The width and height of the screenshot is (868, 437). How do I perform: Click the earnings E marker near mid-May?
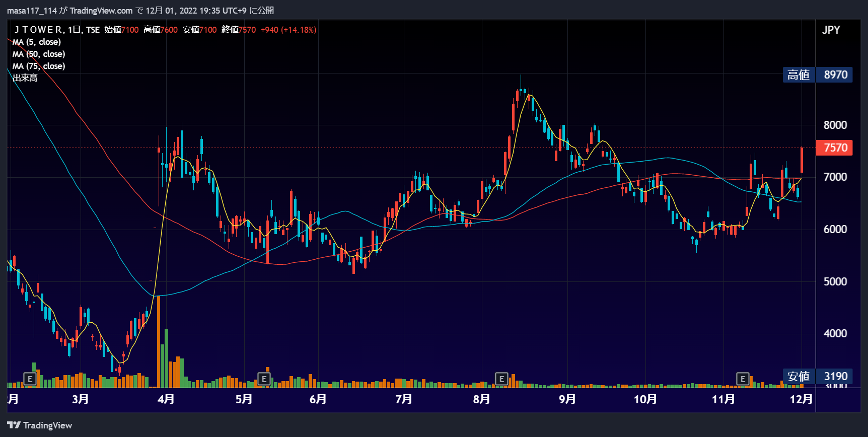point(264,379)
